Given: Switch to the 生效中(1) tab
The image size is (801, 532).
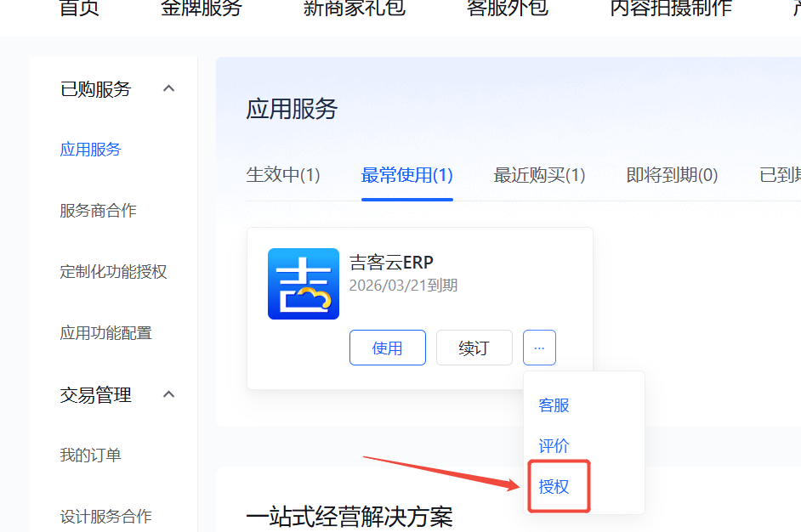Looking at the screenshot, I should point(283,175).
